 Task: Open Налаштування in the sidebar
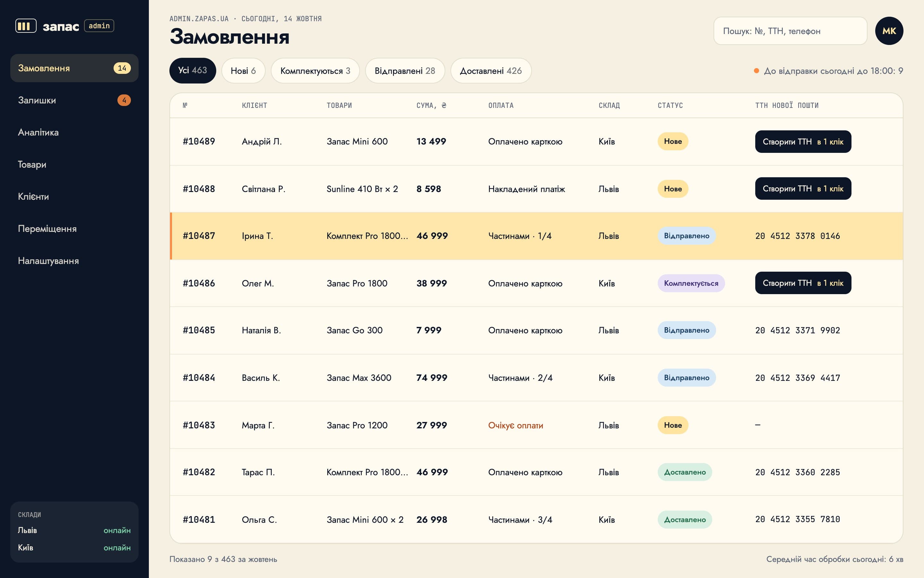pyautogui.click(x=74, y=261)
